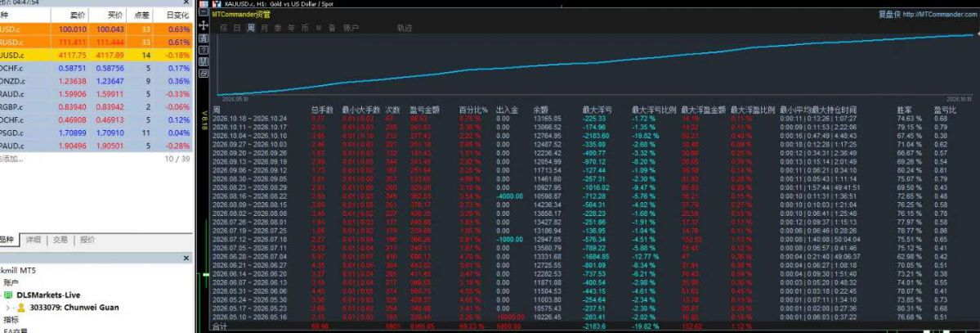
Task: Click the 10 / 39 symbol count
Action: (x=177, y=159)
